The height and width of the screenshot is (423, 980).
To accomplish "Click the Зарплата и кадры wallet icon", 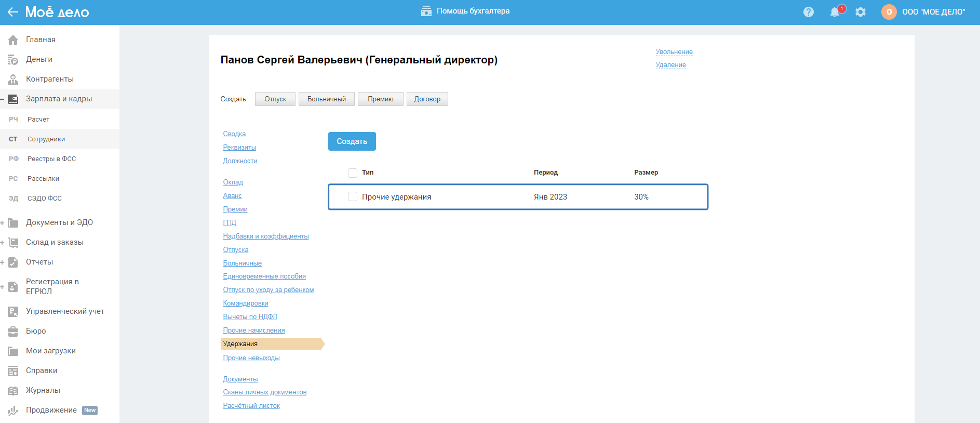I will [13, 99].
